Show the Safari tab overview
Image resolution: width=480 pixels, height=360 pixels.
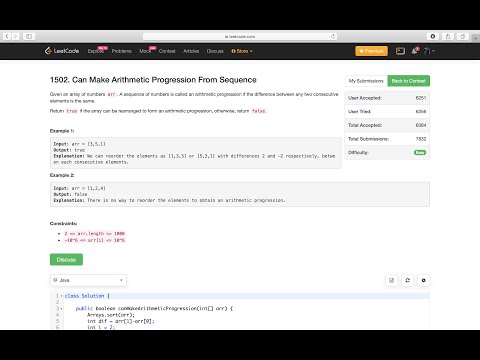click(x=463, y=36)
